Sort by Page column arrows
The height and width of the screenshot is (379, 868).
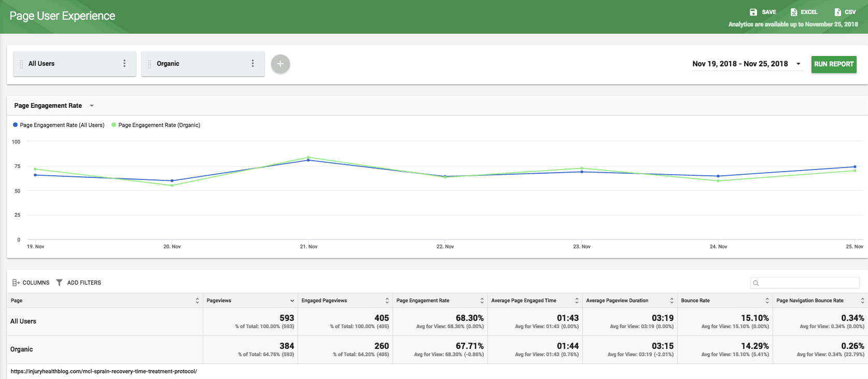(197, 301)
